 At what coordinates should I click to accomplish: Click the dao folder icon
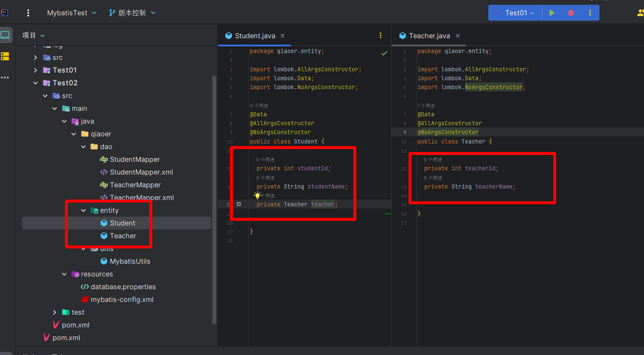click(94, 147)
